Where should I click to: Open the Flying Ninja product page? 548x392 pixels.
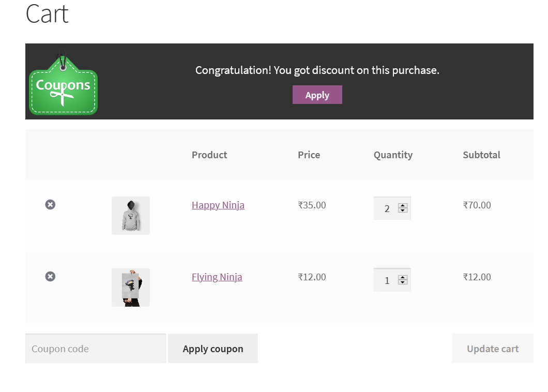click(217, 277)
